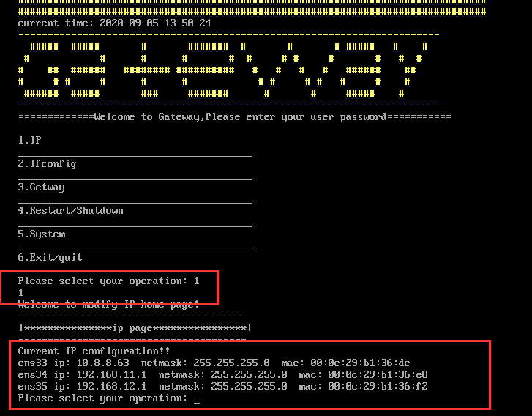Click the first 'Please select your operation: 1' prompt
This screenshot has height=416, width=532.
click(108, 281)
